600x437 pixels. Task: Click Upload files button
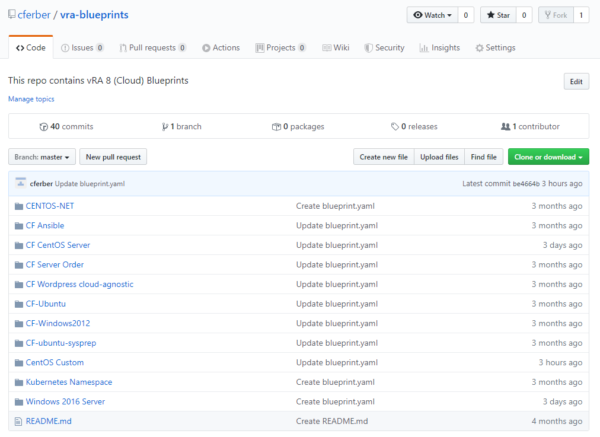(x=439, y=157)
